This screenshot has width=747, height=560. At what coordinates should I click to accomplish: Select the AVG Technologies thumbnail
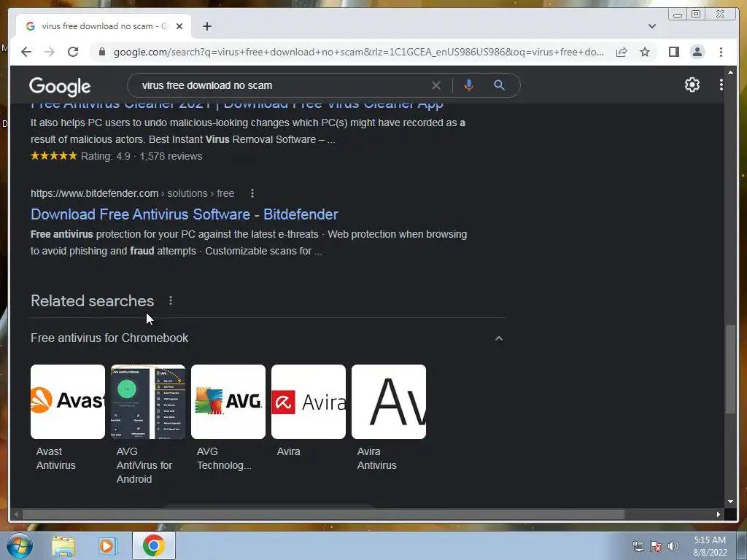[228, 402]
